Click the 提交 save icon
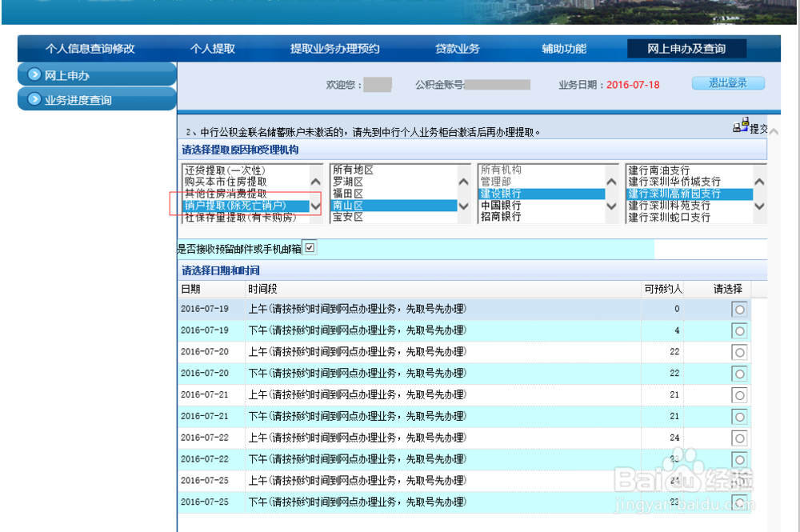This screenshot has height=532, width=800. click(741, 125)
